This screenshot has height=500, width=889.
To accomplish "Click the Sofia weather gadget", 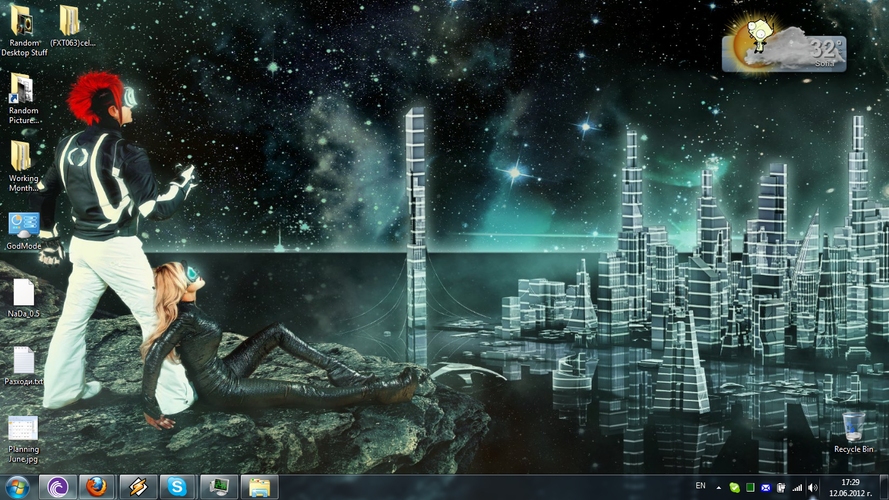I will tap(786, 46).
